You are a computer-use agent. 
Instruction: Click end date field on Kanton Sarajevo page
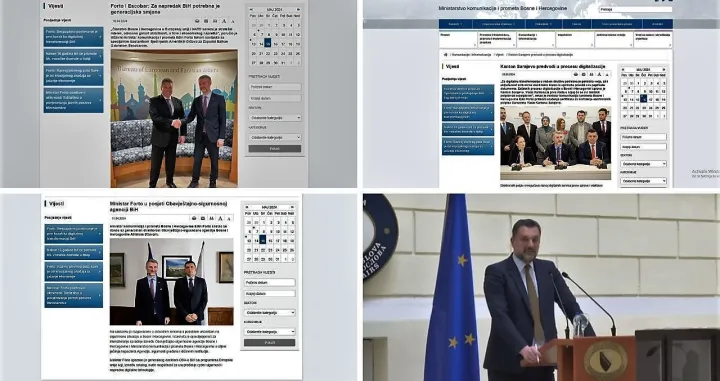point(643,147)
